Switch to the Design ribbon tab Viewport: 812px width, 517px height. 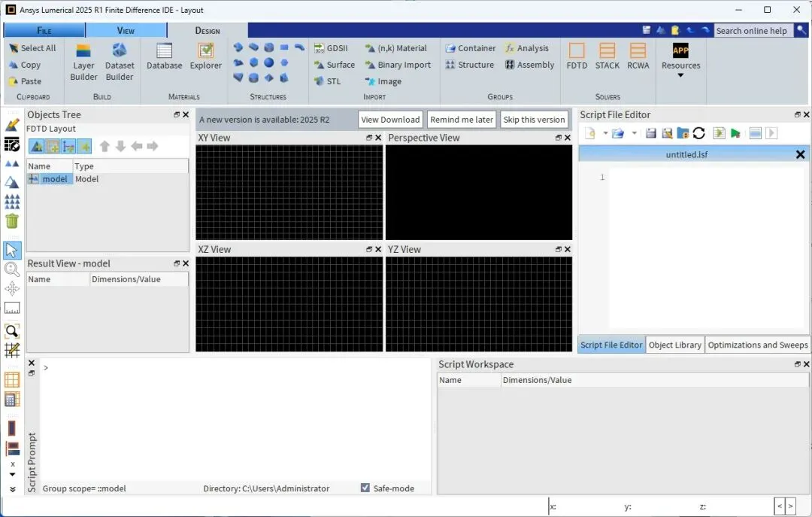(x=208, y=31)
